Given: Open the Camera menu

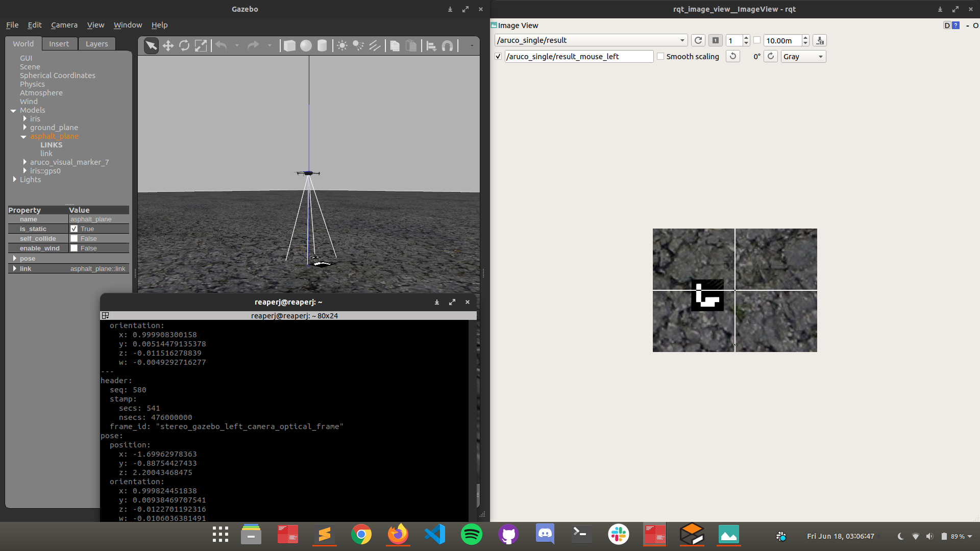Looking at the screenshot, I should (64, 25).
